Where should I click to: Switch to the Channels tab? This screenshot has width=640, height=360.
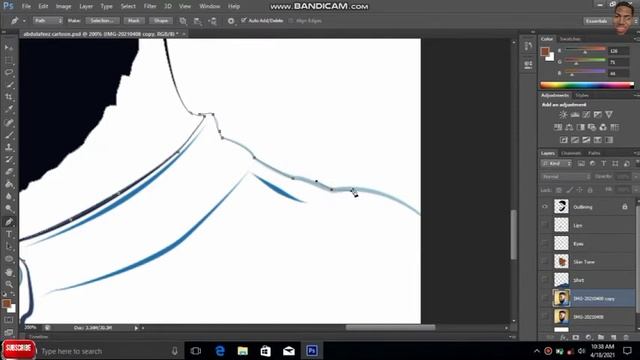[x=571, y=153]
